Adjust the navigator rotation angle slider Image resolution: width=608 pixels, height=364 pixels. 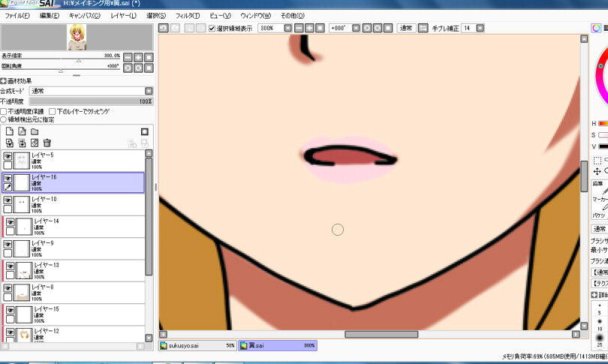click(x=60, y=70)
